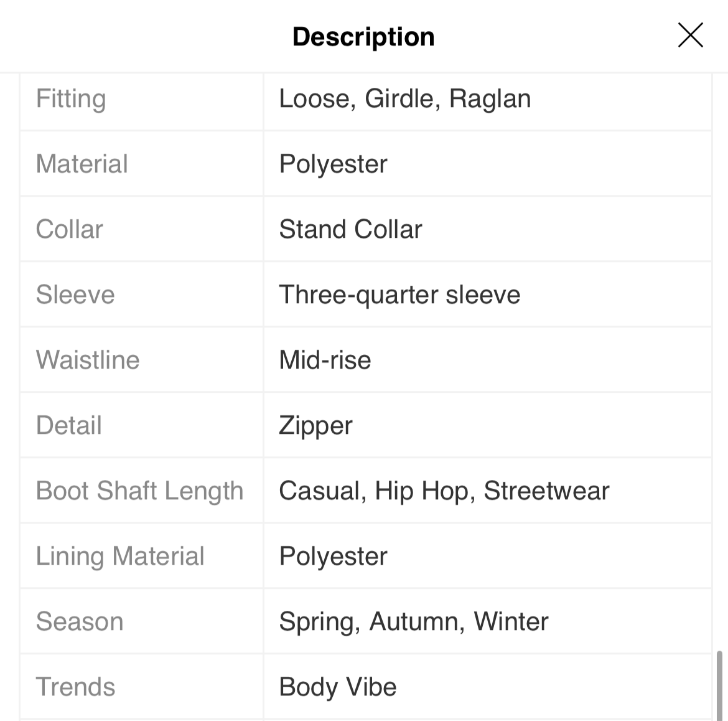Click the Sleeve attribute label
This screenshot has height=721, width=728.
(75, 295)
